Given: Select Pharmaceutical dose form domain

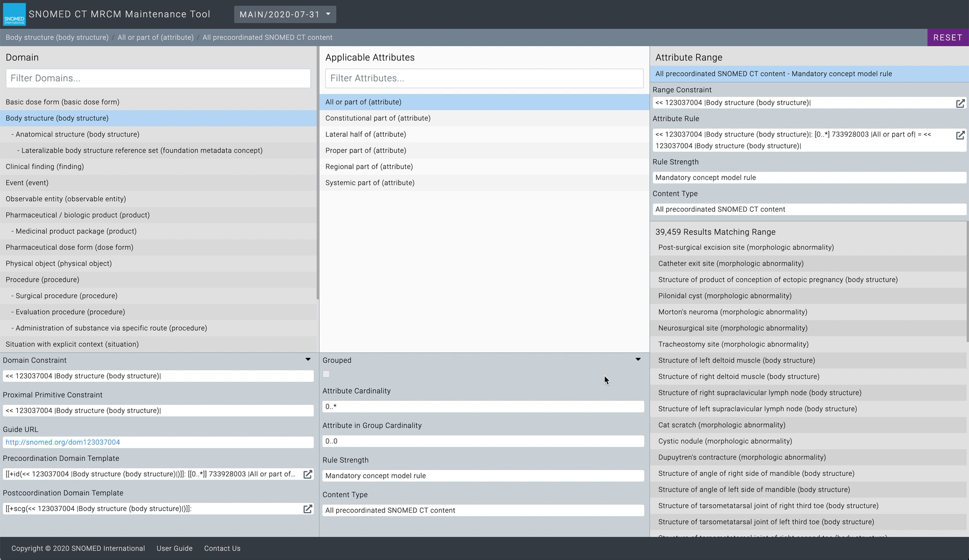Looking at the screenshot, I should (158, 247).
